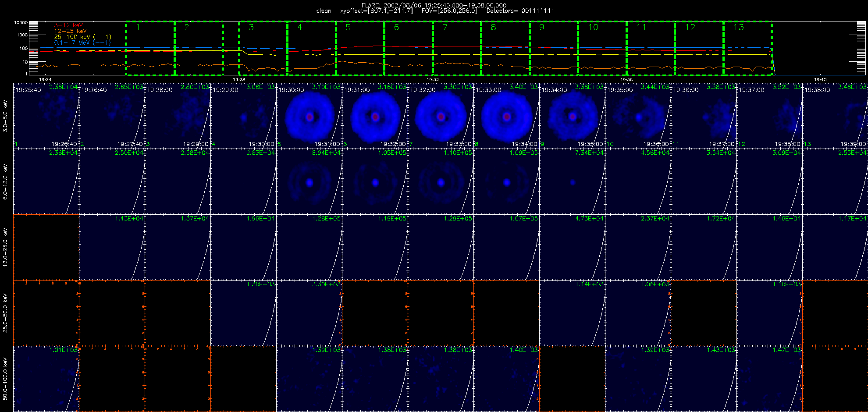Open the 6.0-12.0 keV image labeled 8.94E+04

(309, 181)
